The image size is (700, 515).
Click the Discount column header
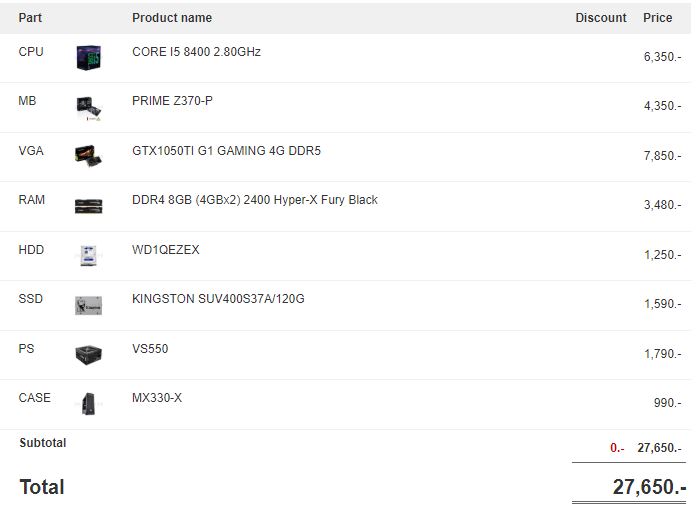[x=601, y=18]
